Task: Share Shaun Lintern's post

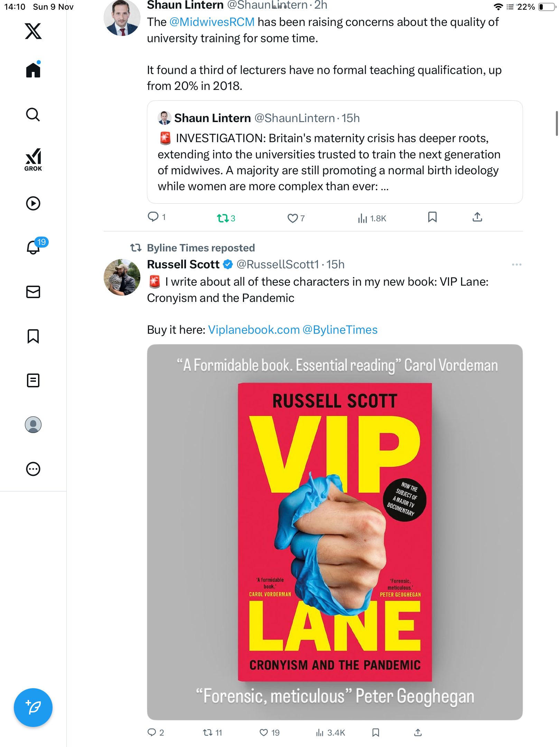Action: tap(477, 217)
